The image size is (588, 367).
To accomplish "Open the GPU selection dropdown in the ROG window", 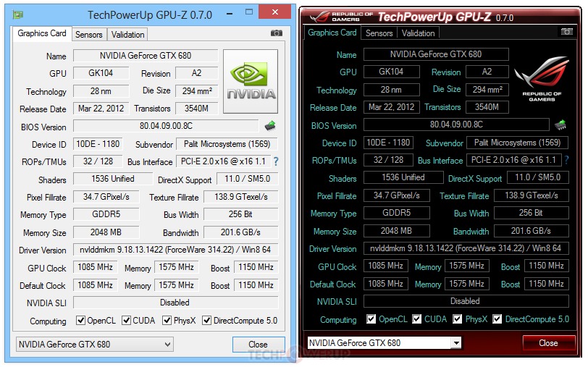I will tap(384, 343).
